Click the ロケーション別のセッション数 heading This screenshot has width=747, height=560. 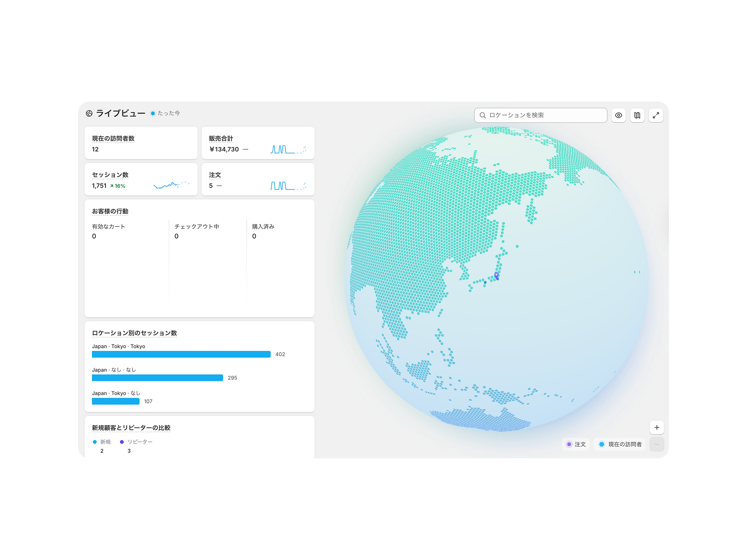click(x=134, y=333)
